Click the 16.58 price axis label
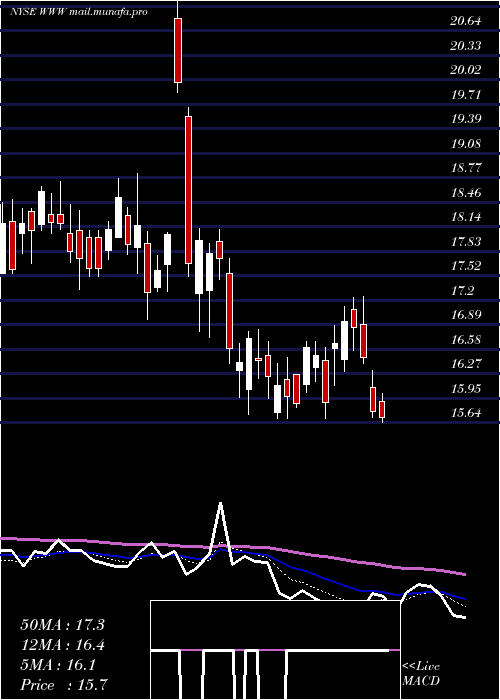The width and height of the screenshot is (500, 700). point(466,340)
